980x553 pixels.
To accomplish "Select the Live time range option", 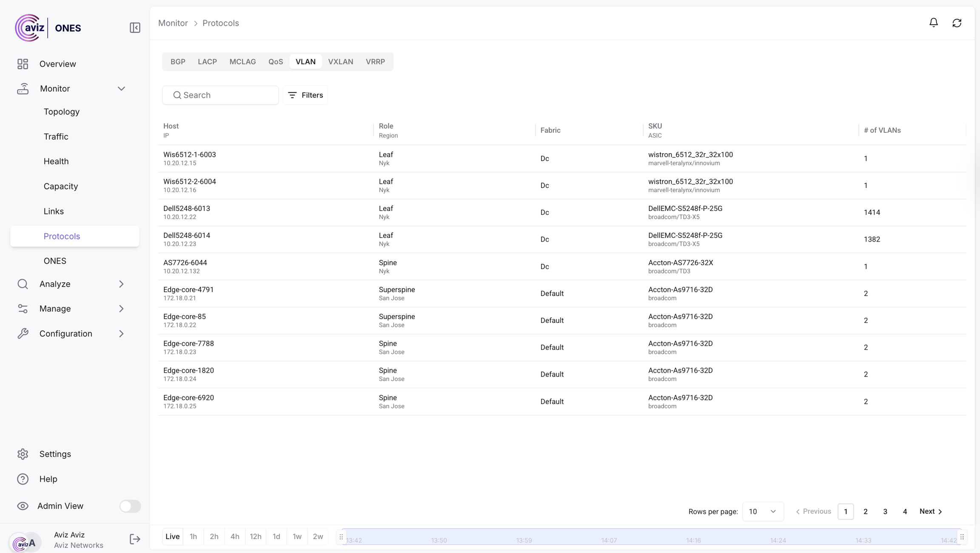I will pyautogui.click(x=172, y=536).
